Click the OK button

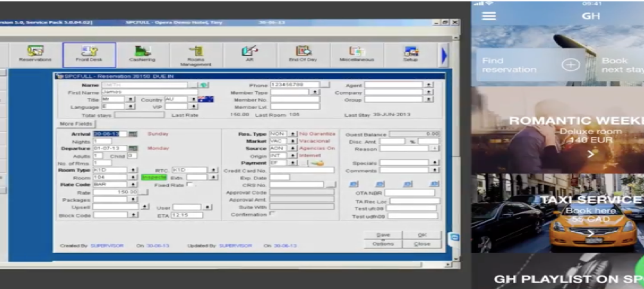coord(422,235)
